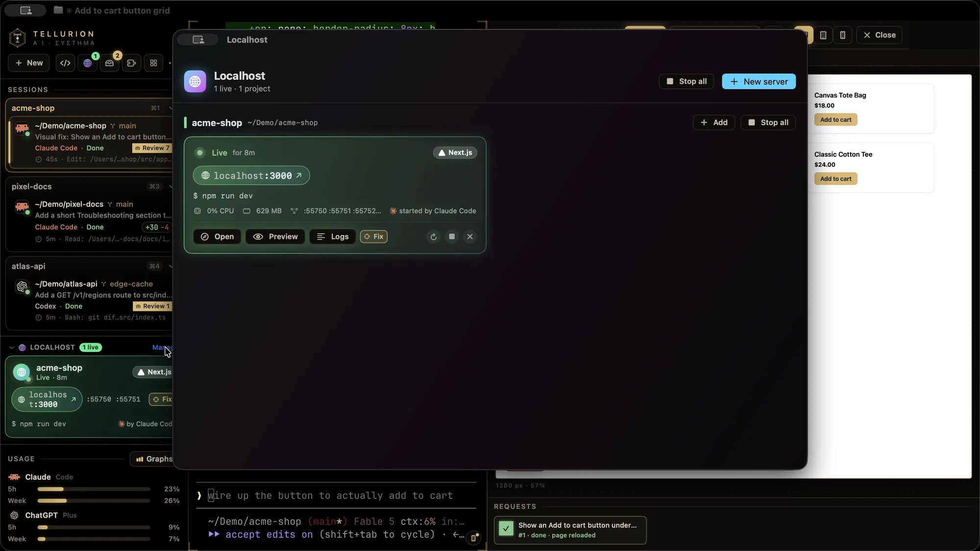This screenshot has height=551, width=980.
Task: Open the acme-shop session in the sidebar
Action: tap(91, 142)
